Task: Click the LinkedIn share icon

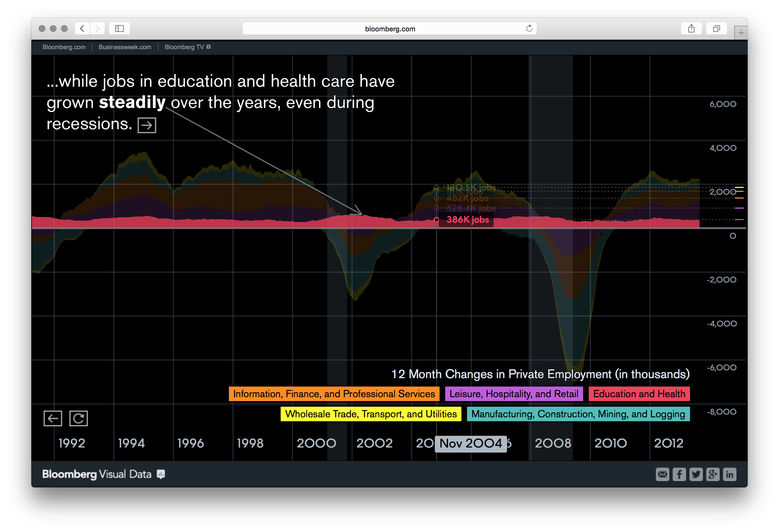Action: click(730, 474)
